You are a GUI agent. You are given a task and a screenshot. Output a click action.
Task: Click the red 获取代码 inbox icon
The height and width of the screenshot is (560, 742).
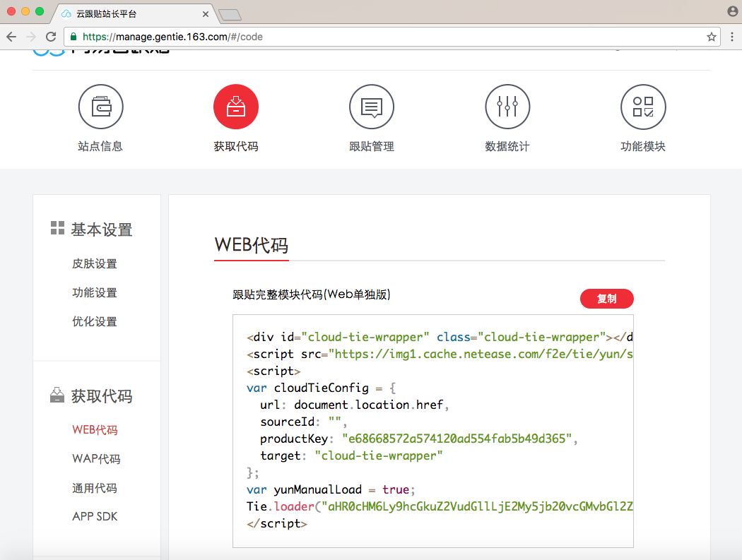[235, 107]
